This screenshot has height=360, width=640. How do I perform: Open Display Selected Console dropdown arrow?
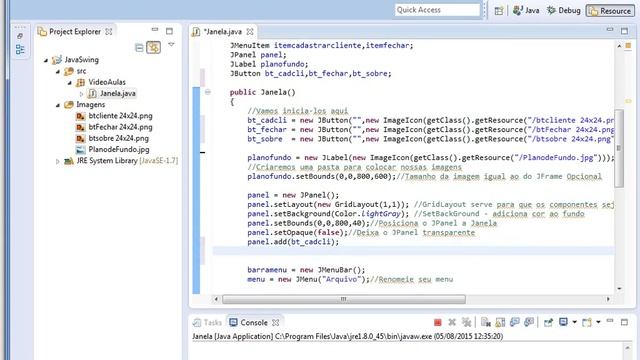tap(574, 322)
